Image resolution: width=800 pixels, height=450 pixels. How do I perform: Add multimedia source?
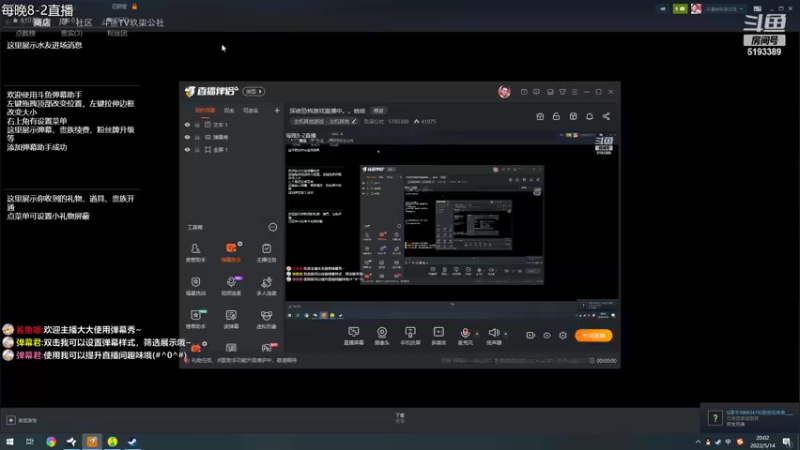pos(438,336)
